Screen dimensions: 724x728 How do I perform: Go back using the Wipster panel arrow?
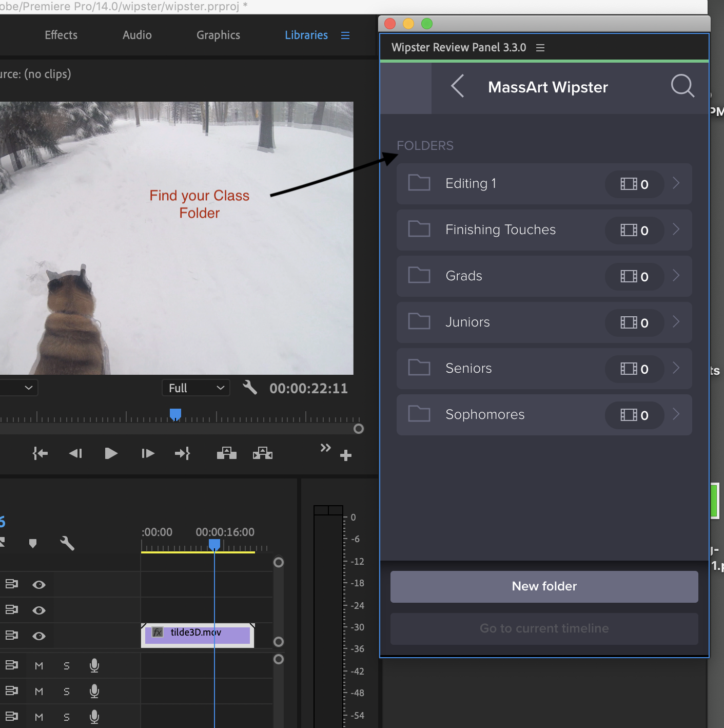[458, 86]
